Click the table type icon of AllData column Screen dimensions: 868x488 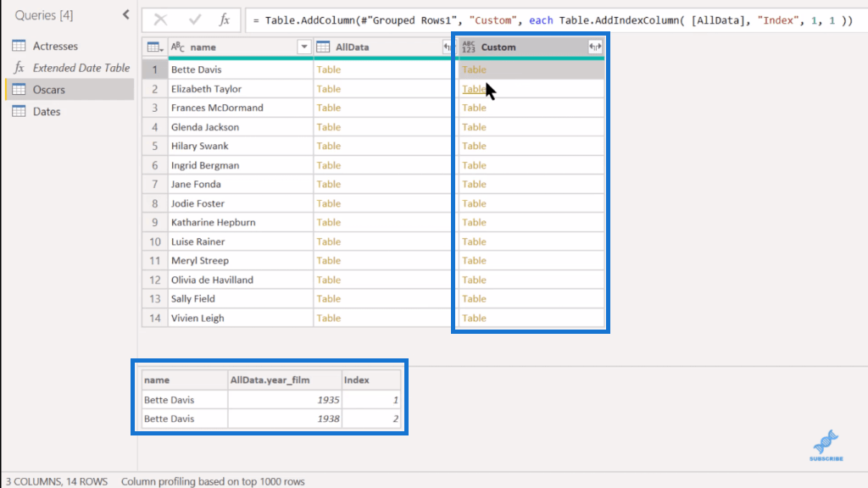point(323,47)
